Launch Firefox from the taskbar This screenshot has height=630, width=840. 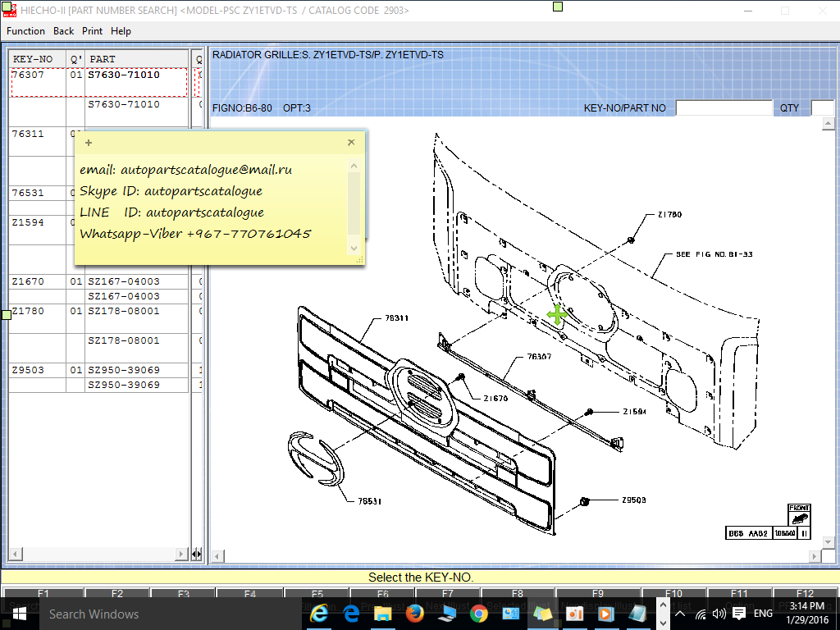click(414, 614)
